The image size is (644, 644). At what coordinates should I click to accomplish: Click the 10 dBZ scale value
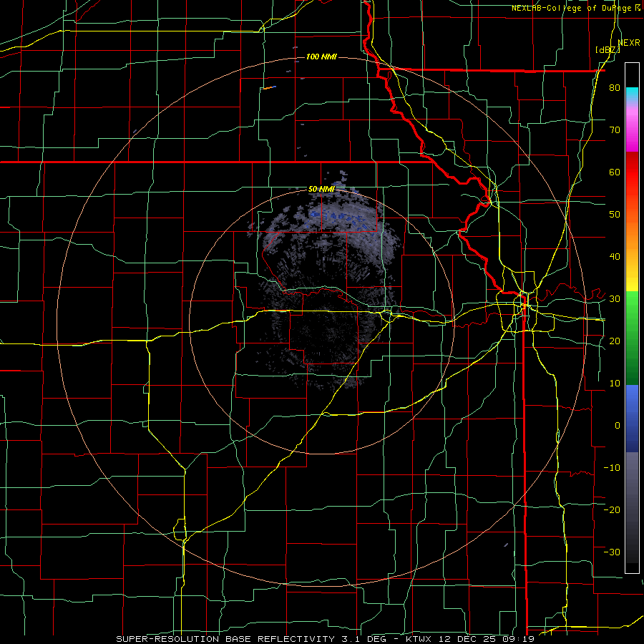[615, 384]
